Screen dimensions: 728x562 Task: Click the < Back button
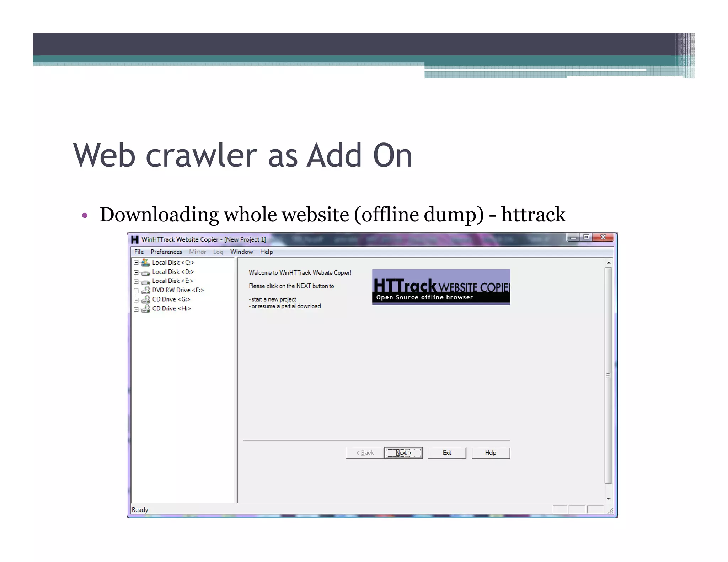click(365, 453)
